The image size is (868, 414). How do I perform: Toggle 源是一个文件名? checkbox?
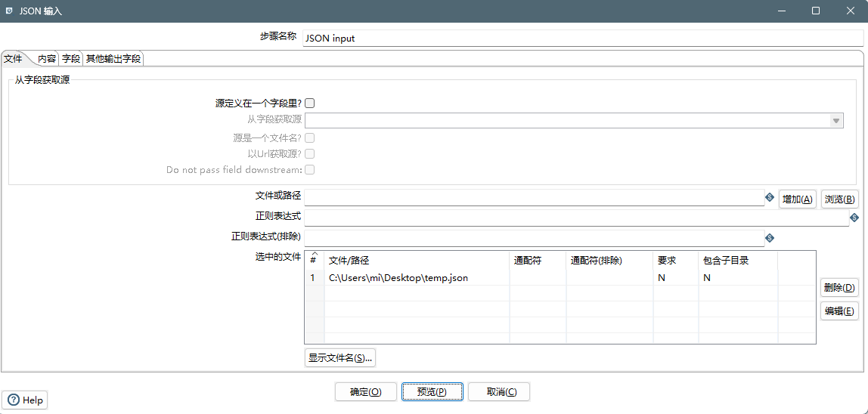[x=310, y=137]
